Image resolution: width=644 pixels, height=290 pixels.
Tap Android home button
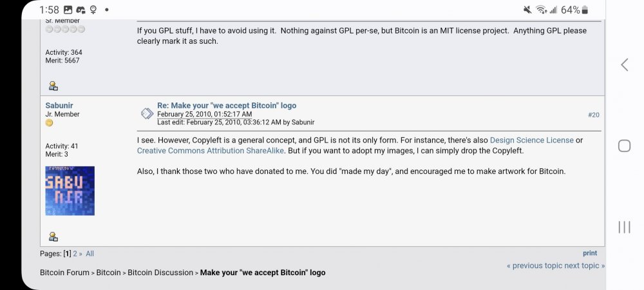(624, 146)
